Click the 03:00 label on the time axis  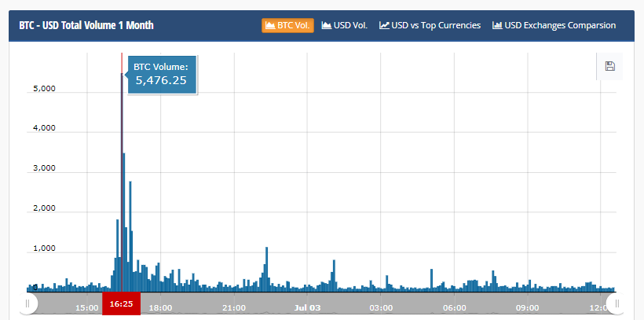click(381, 307)
